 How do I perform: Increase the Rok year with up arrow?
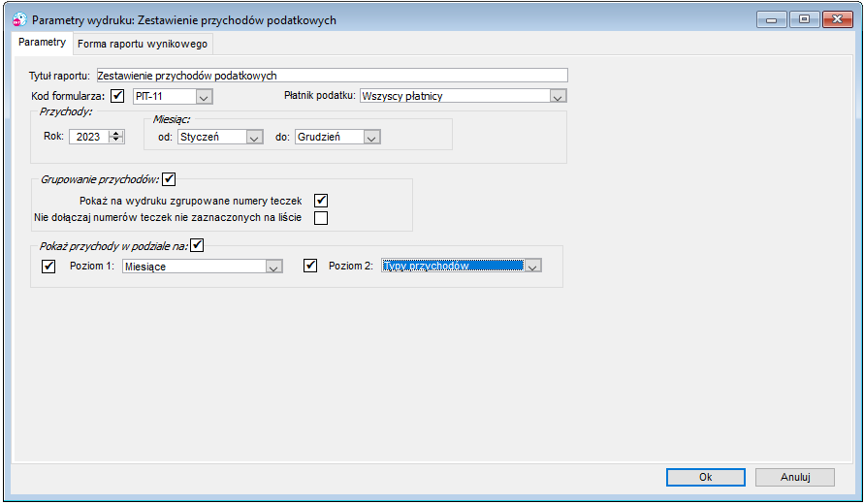115,134
